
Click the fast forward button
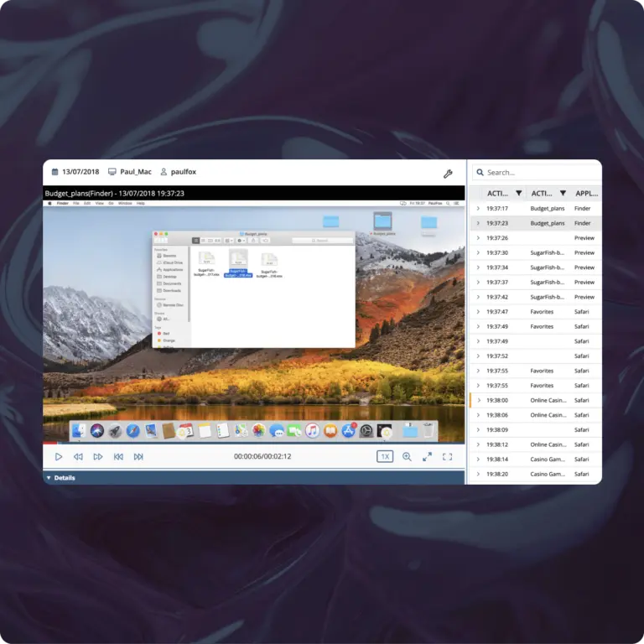click(x=98, y=457)
